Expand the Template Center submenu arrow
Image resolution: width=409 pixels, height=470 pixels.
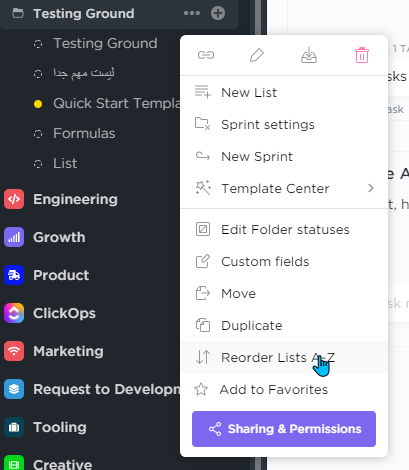pyautogui.click(x=371, y=188)
